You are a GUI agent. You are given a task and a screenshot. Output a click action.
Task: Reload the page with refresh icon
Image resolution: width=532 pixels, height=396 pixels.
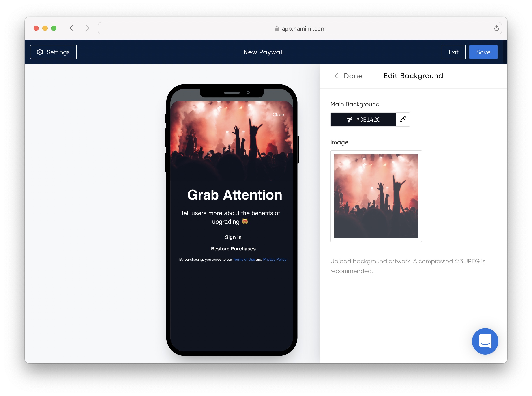point(496,28)
